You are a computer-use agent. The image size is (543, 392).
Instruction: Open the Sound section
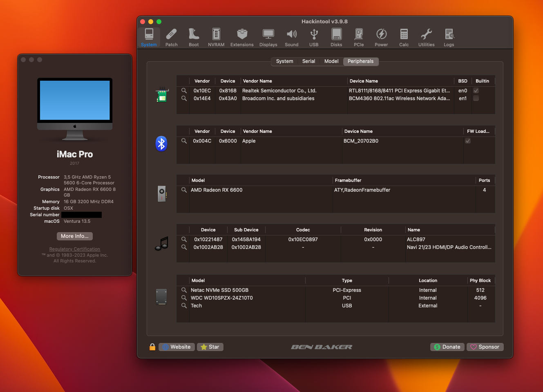(292, 38)
